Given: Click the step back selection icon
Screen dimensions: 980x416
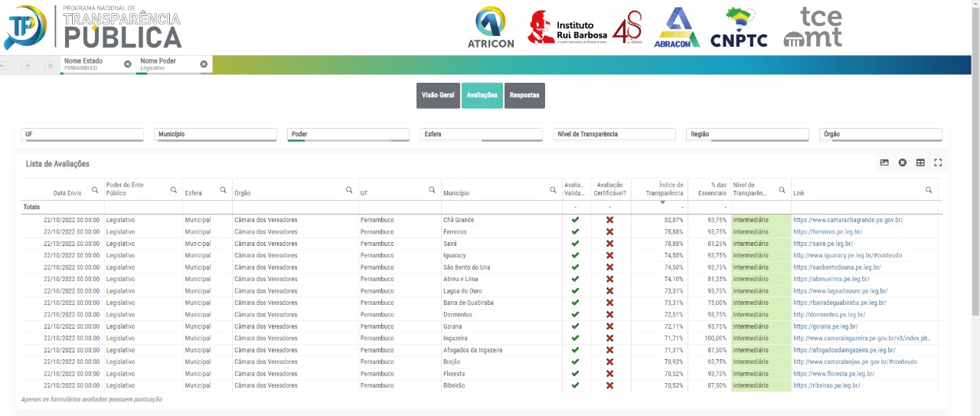Looking at the screenshot, I should (6, 65).
